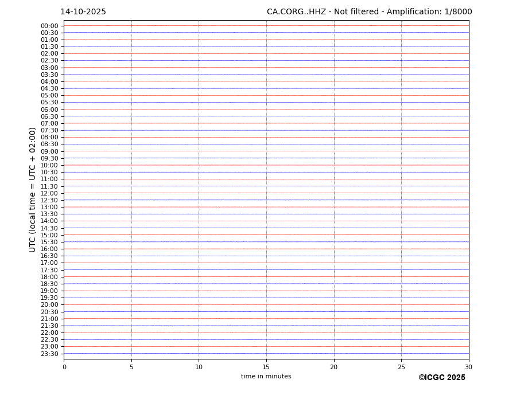Image resolution: width=532 pixels, height=399 pixels.
Task: Click the 25 minute x-axis tick label
Action: (401, 367)
